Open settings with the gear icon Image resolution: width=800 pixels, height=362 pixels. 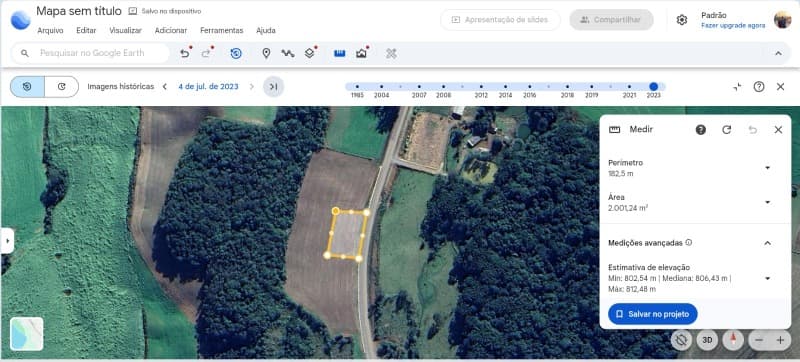coord(682,20)
